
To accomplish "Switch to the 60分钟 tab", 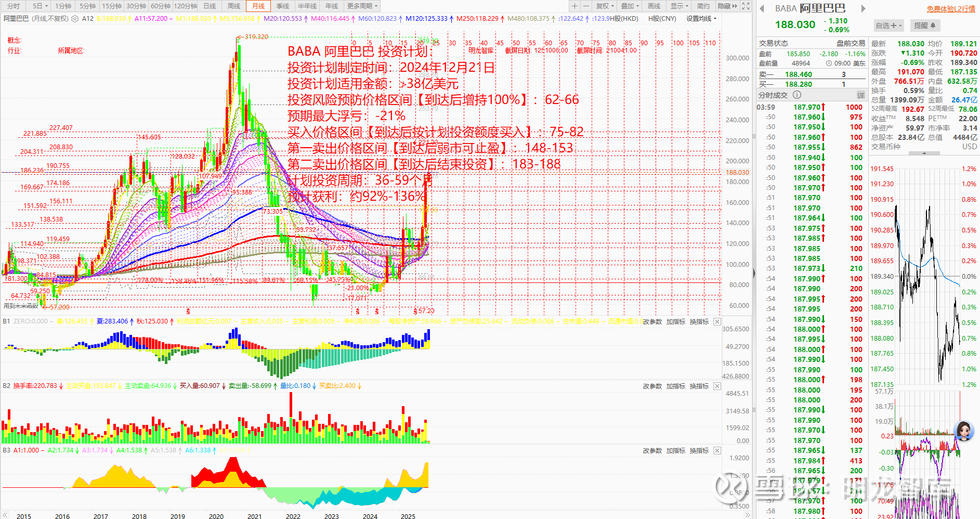I will (x=160, y=6).
